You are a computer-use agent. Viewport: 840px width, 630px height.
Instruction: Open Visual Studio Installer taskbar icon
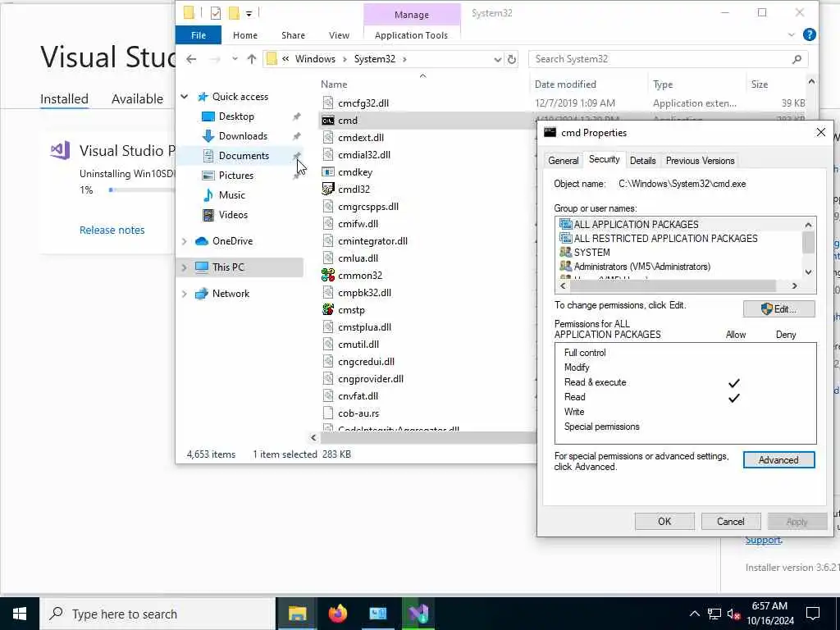pyautogui.click(x=418, y=614)
